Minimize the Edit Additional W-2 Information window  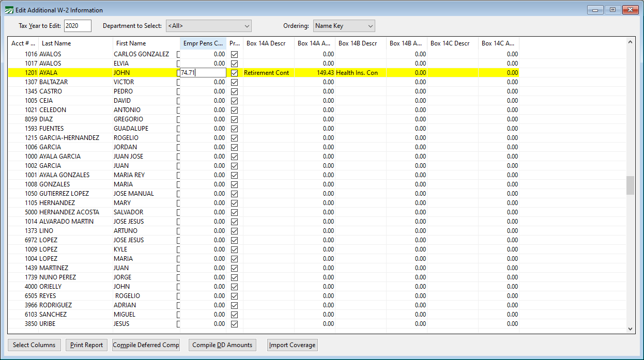tap(595, 10)
